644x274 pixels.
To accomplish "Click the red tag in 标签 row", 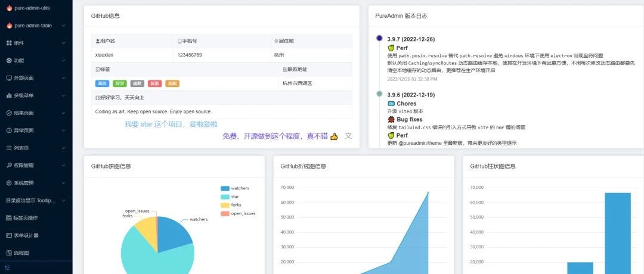I will pyautogui.click(x=155, y=83).
